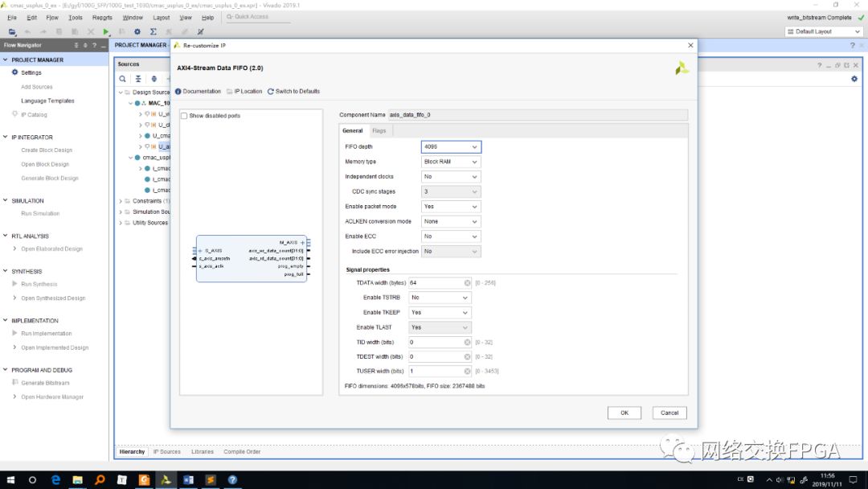Open the Window menu
This screenshot has height=489, width=868.
click(x=133, y=18)
